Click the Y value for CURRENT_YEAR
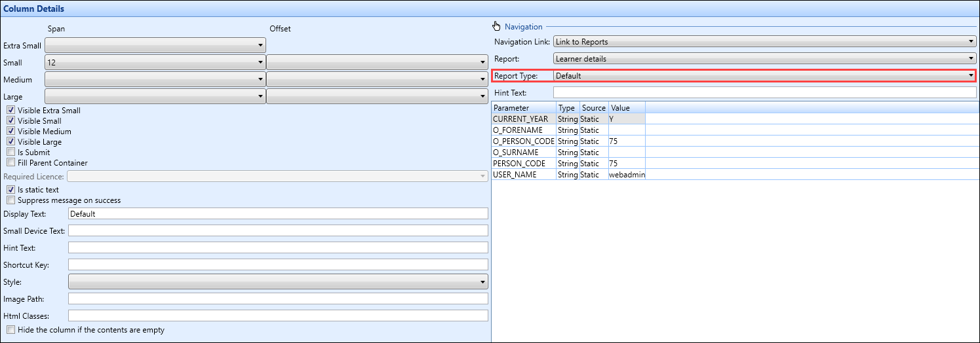 click(627, 119)
